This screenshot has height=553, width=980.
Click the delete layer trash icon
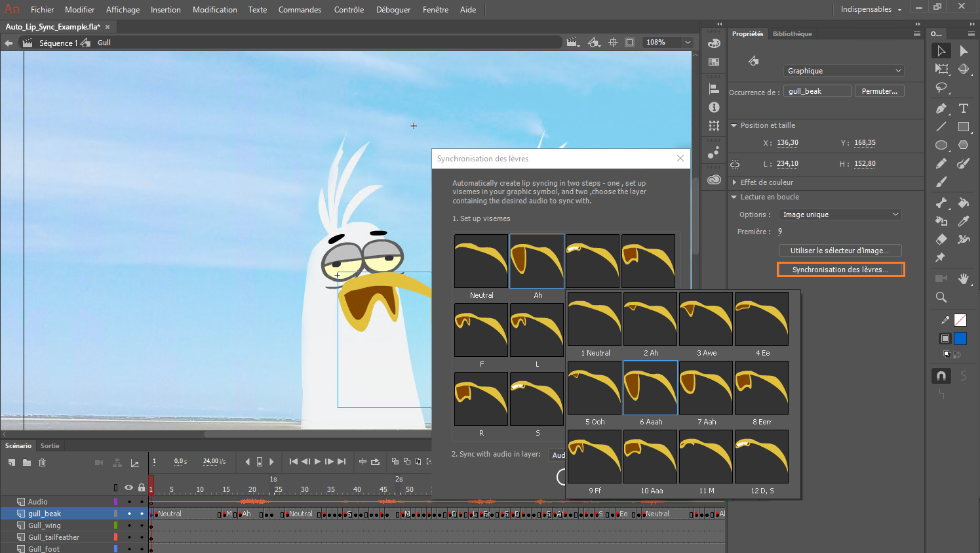point(43,462)
